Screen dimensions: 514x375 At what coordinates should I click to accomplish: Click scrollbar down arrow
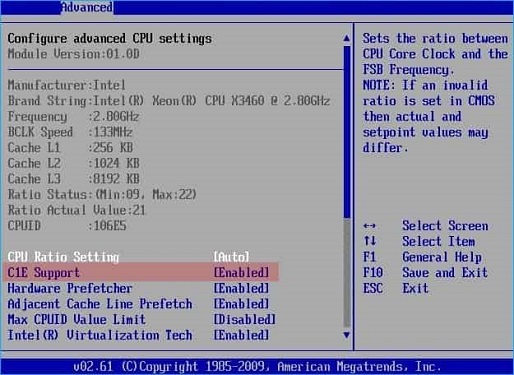[x=347, y=335]
